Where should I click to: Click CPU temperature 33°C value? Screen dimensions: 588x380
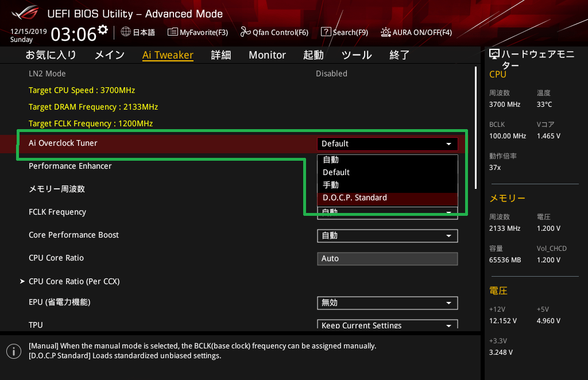pos(544,104)
